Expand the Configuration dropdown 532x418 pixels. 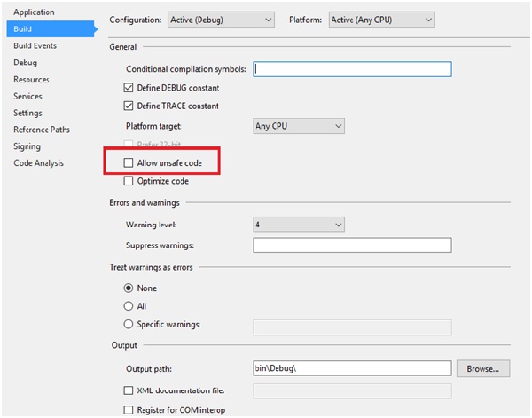click(x=221, y=20)
